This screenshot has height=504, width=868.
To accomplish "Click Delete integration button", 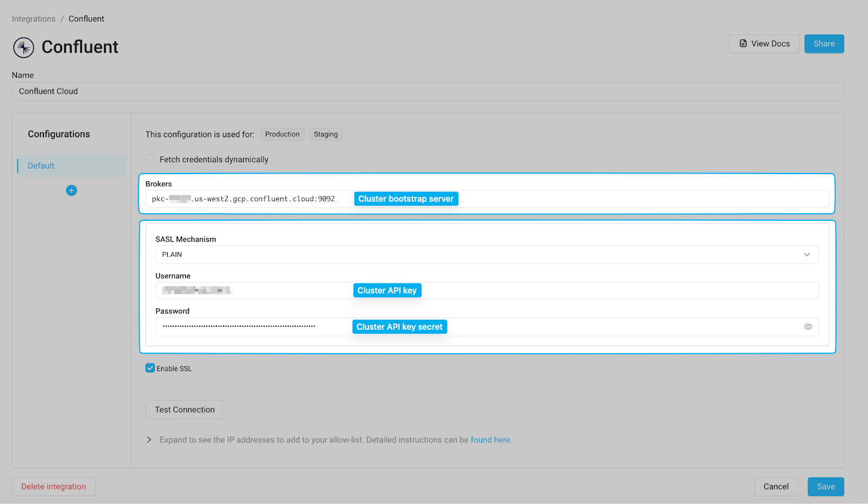I will point(54,487).
